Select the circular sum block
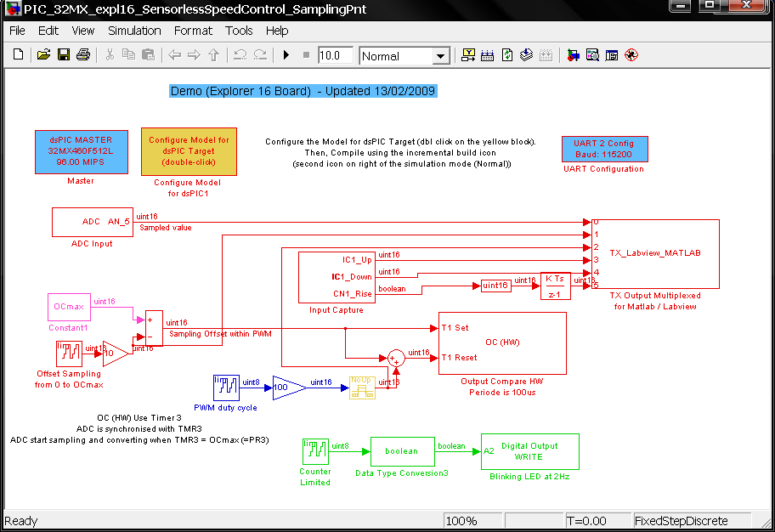The image size is (775, 532). (x=396, y=358)
